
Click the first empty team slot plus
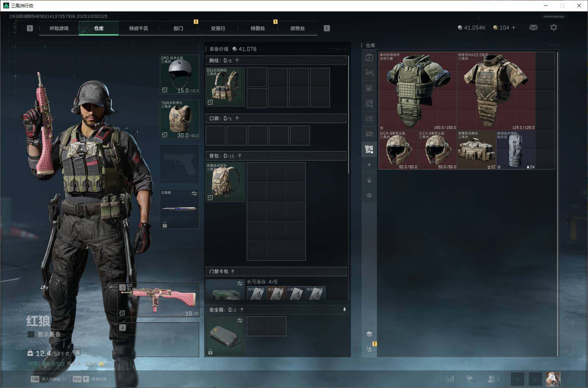[x=518, y=379]
